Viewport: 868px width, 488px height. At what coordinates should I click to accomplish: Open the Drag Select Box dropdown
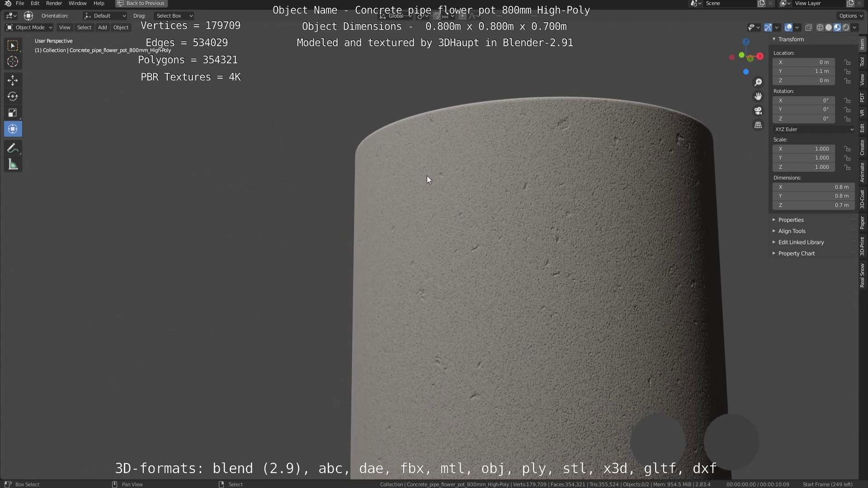[x=174, y=16]
